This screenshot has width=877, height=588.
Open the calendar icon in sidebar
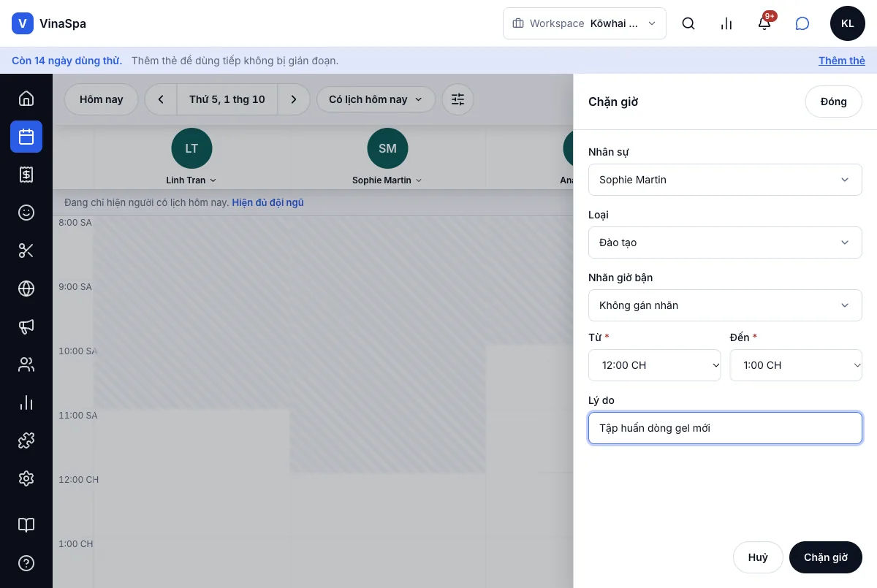[26, 137]
